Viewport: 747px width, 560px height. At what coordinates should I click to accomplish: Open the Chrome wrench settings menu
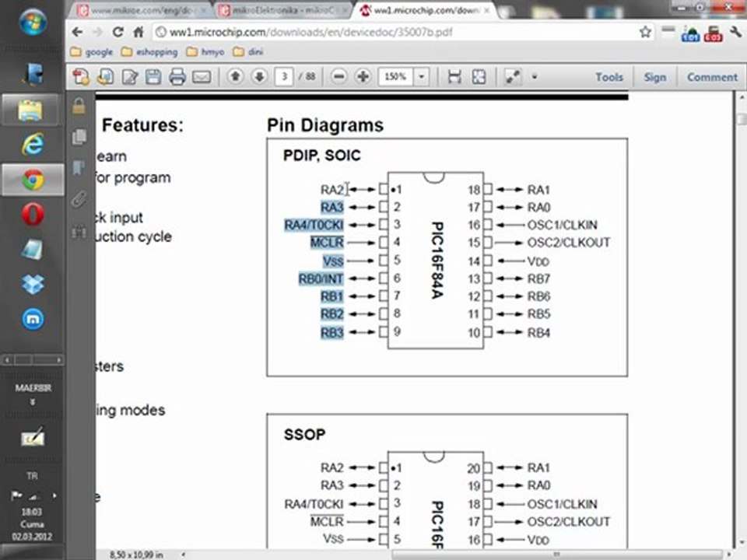[x=735, y=33]
